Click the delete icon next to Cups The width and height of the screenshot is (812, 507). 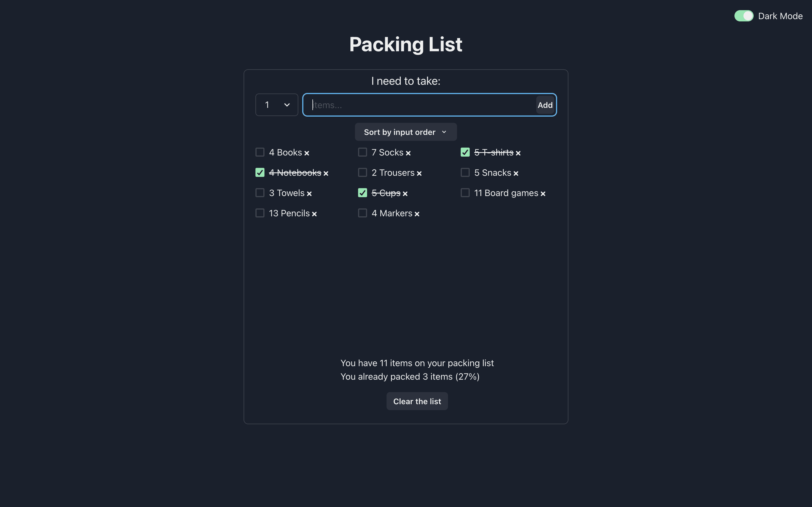point(405,193)
